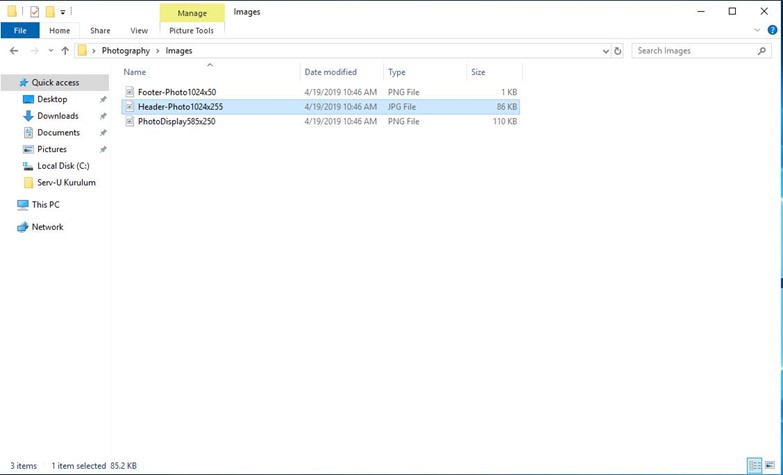Open the Quick Access Toolbar customize dropdown
783x475 pixels.
click(x=63, y=11)
